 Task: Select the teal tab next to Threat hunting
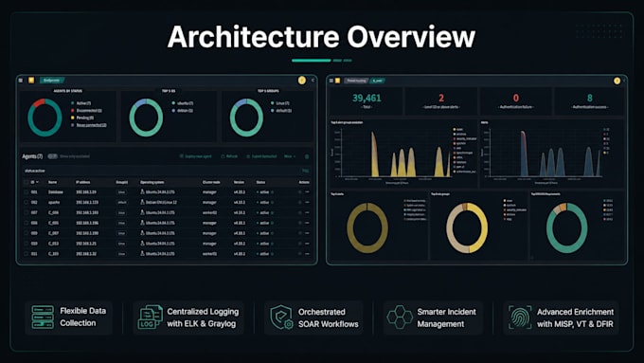click(378, 81)
